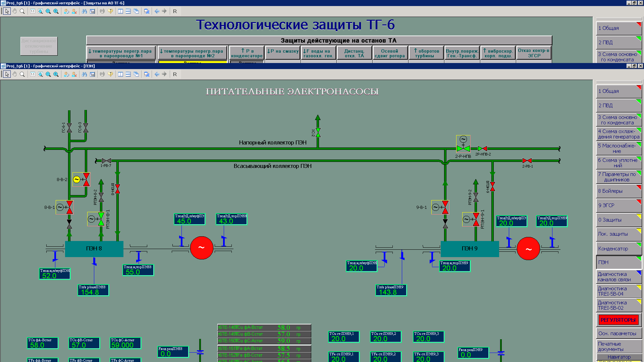The image size is (644, 362).
Task: Open '0 Защиты' screen
Action: pos(619,220)
